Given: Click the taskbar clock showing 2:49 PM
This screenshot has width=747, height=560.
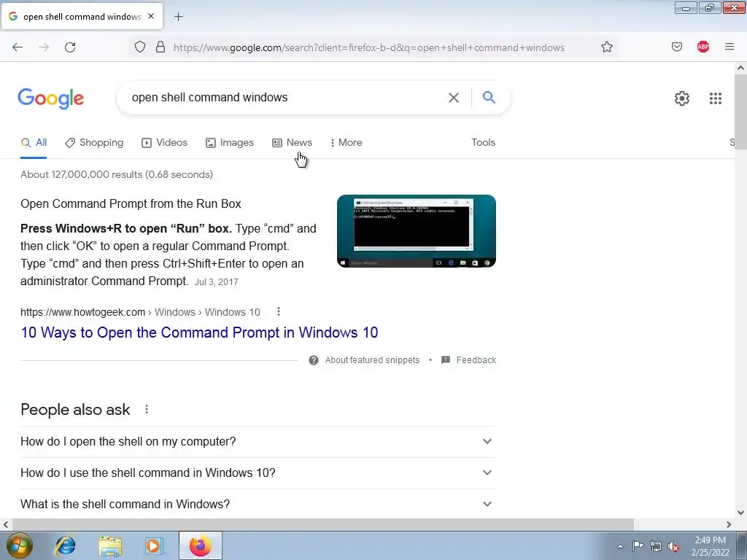Looking at the screenshot, I should [710, 546].
